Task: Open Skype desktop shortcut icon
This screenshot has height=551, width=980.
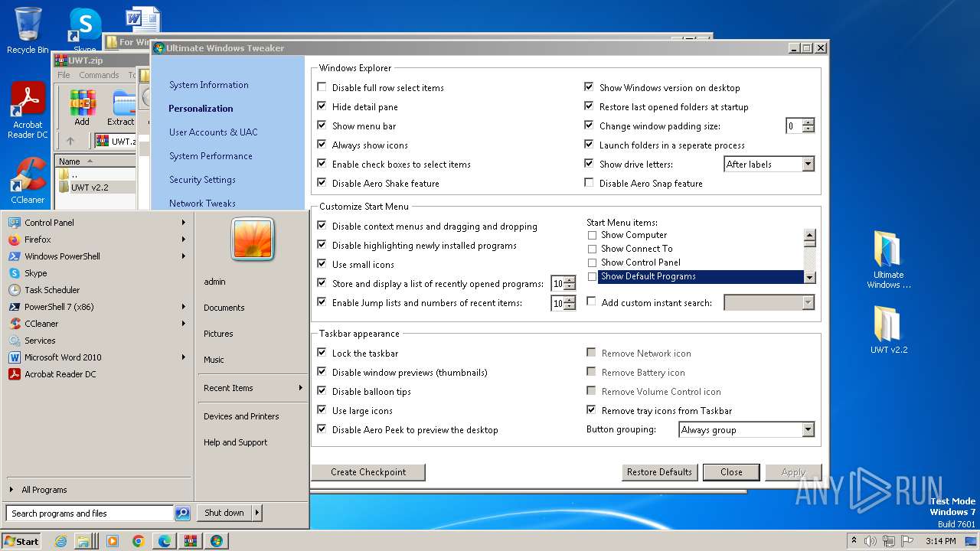Action: point(85,29)
